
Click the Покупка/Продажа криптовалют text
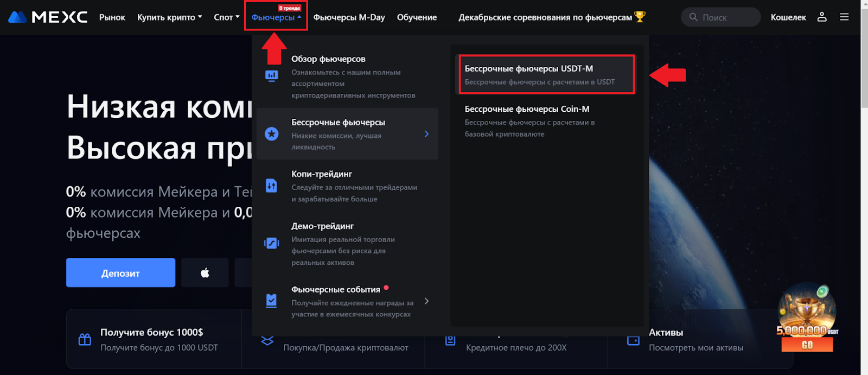pyautogui.click(x=346, y=347)
